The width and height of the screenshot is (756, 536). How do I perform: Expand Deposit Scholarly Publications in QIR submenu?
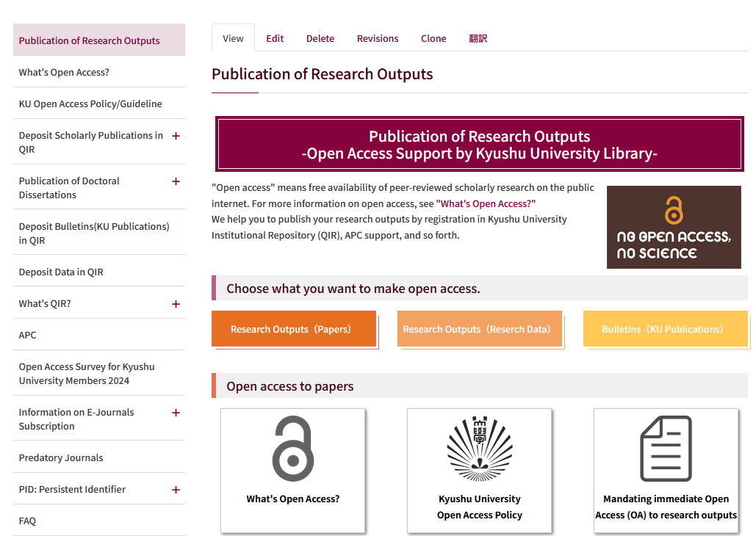pos(176,136)
